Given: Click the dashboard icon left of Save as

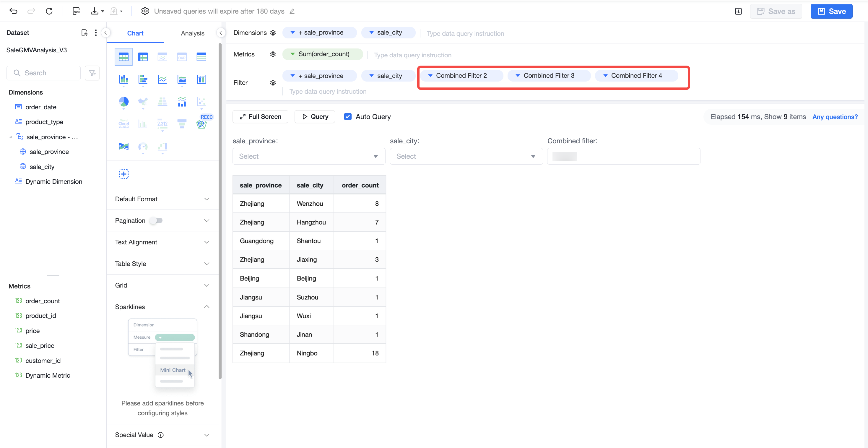Looking at the screenshot, I should [738, 12].
